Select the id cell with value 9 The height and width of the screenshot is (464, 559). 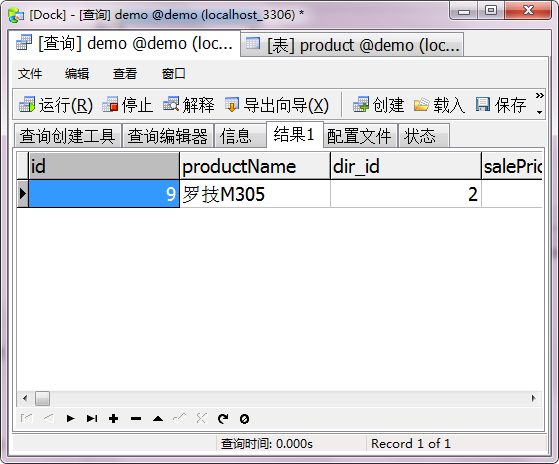[104, 194]
